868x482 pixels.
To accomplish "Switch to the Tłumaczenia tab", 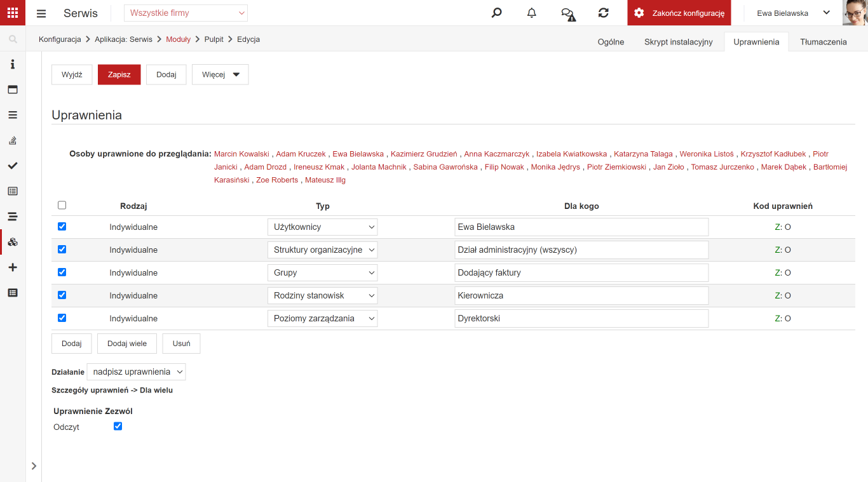I will [x=824, y=42].
